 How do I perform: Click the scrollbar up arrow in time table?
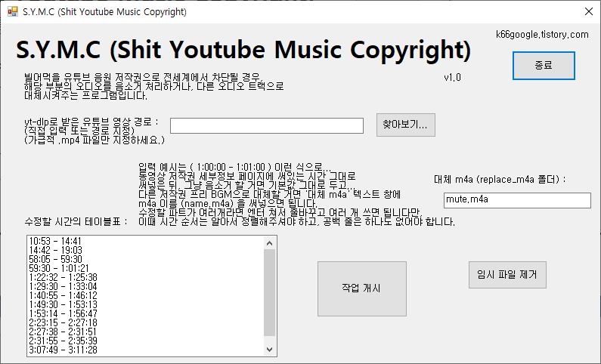[x=269, y=243]
